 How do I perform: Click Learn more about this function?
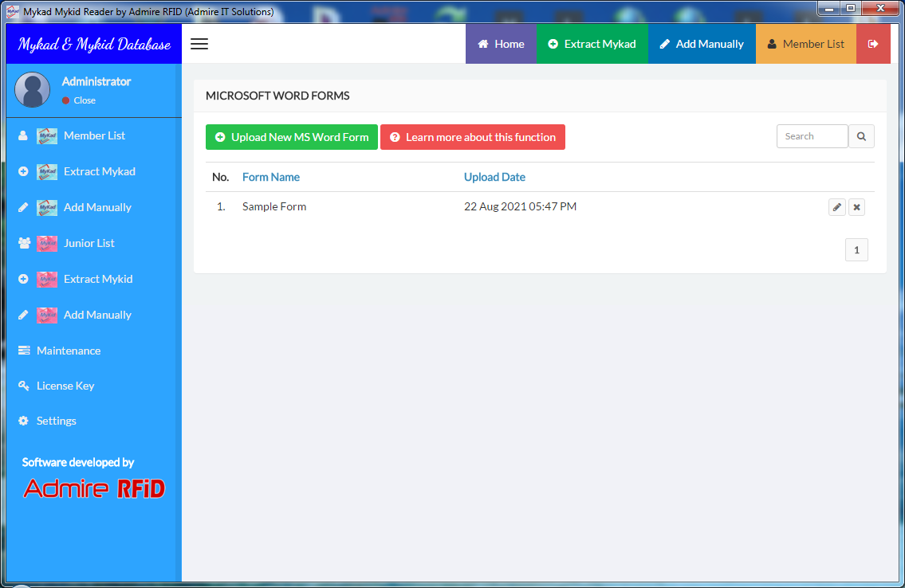click(472, 137)
